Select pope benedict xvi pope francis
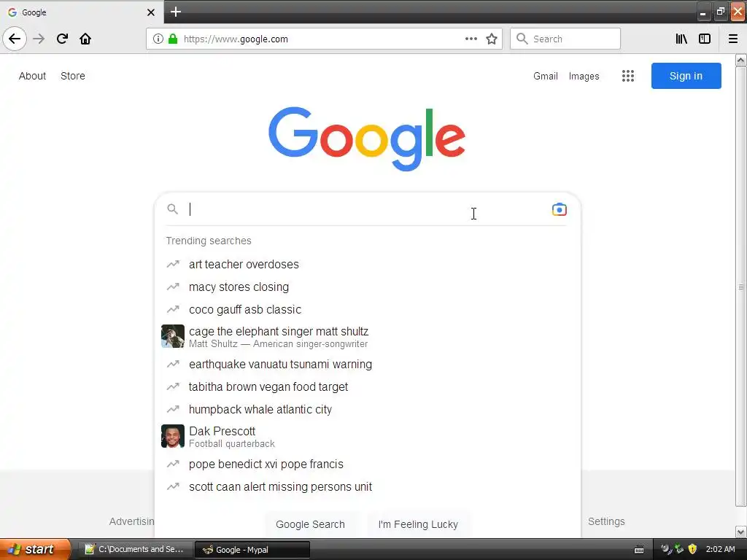The width and height of the screenshot is (747, 560). tap(366, 464)
